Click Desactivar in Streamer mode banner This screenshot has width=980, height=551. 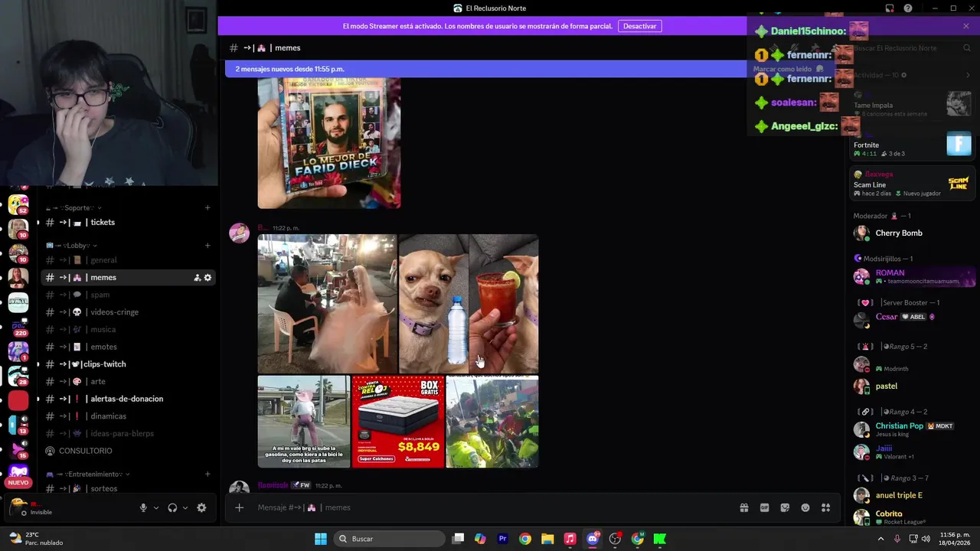639,26
